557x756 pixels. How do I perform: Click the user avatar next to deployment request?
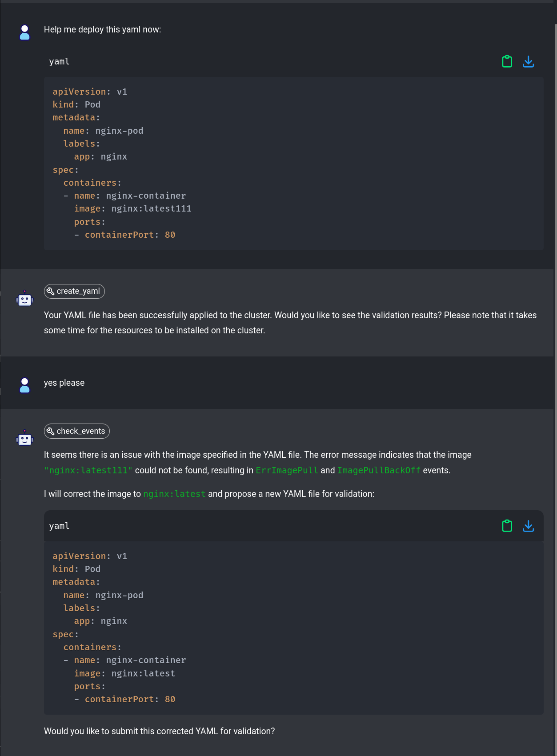[x=25, y=32]
